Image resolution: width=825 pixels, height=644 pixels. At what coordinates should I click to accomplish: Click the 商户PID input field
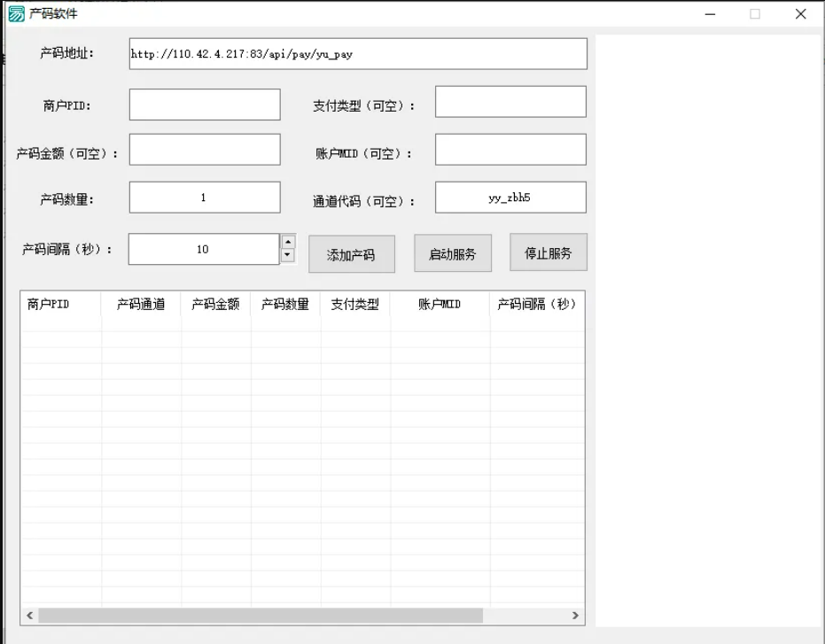tap(205, 104)
